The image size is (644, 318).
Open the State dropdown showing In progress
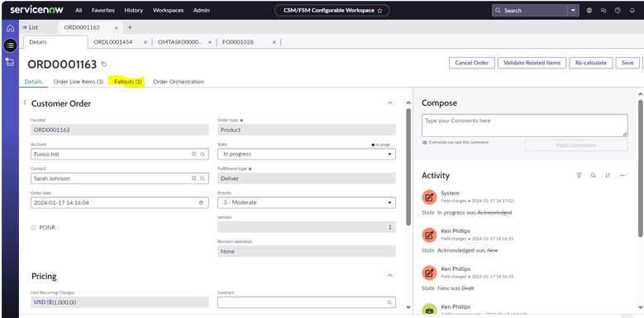pyautogui.click(x=307, y=154)
